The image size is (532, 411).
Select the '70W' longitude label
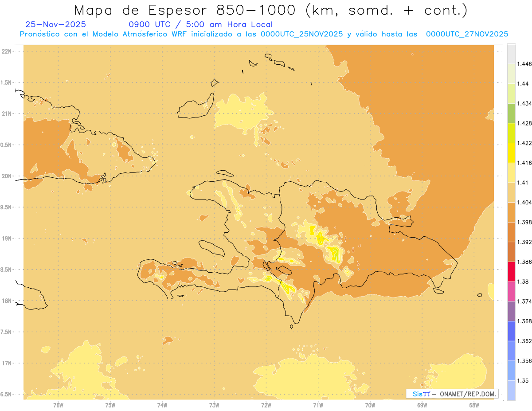tap(370, 405)
